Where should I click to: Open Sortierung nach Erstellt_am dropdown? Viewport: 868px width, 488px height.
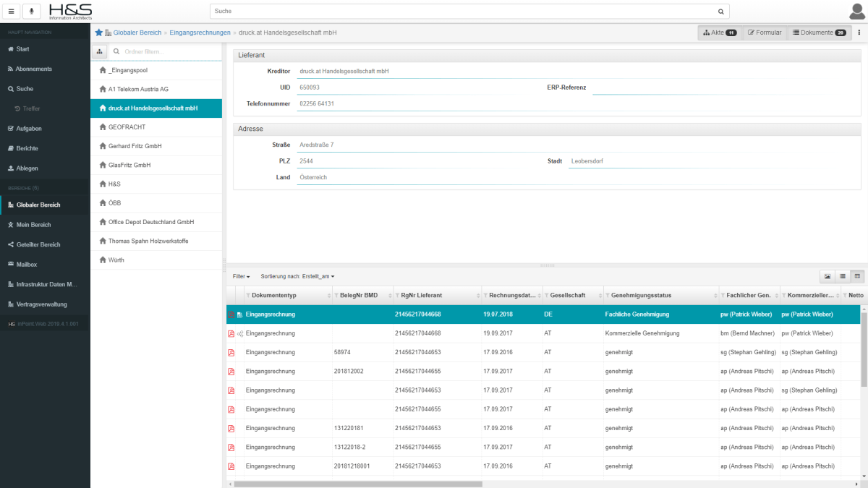click(298, 276)
